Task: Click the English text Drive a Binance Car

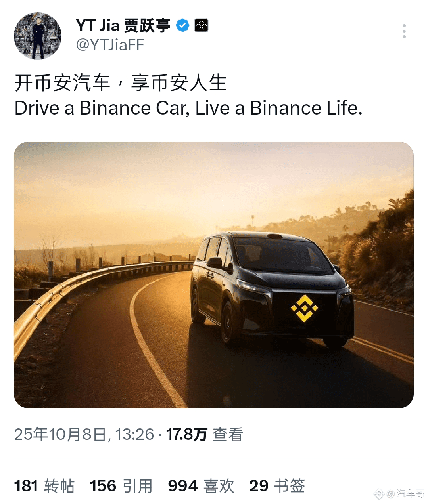Action: [x=102, y=108]
